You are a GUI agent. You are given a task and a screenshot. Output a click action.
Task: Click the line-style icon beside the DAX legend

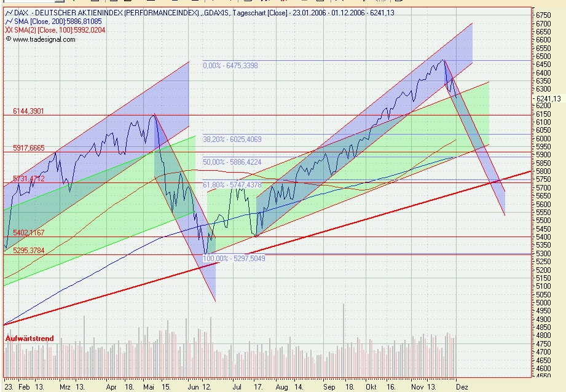[x=9, y=13]
